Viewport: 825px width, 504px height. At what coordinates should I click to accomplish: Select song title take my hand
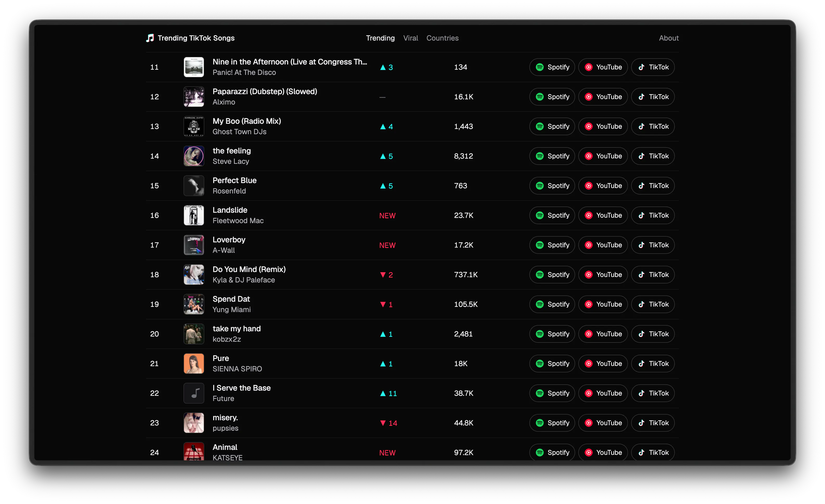236,329
